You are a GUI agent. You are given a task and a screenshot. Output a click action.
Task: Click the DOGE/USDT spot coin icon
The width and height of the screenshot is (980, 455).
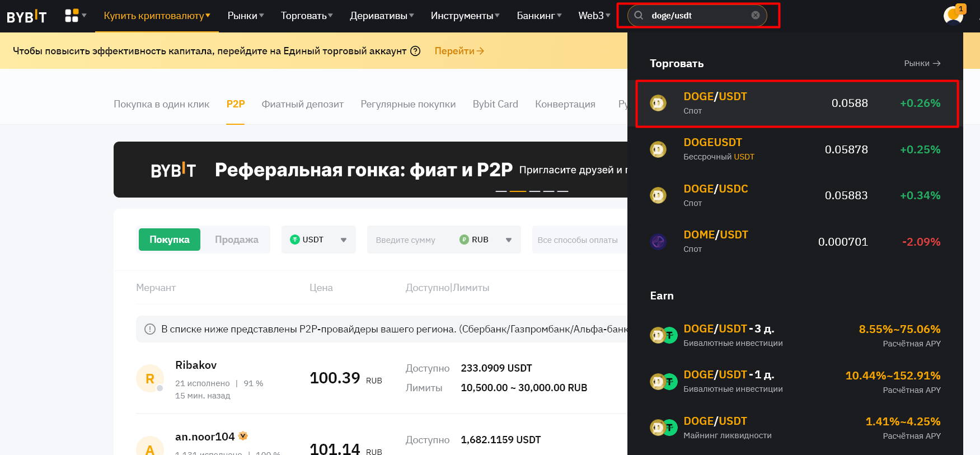click(658, 103)
